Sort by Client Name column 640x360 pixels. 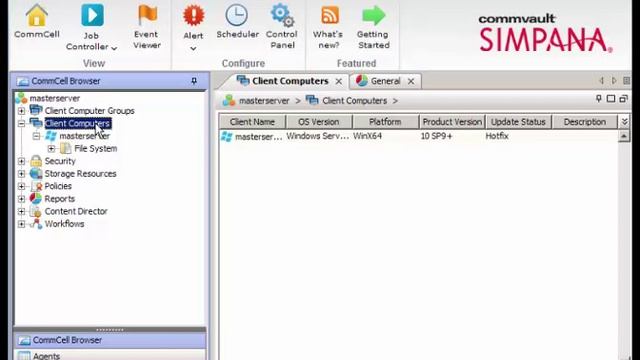click(x=252, y=122)
